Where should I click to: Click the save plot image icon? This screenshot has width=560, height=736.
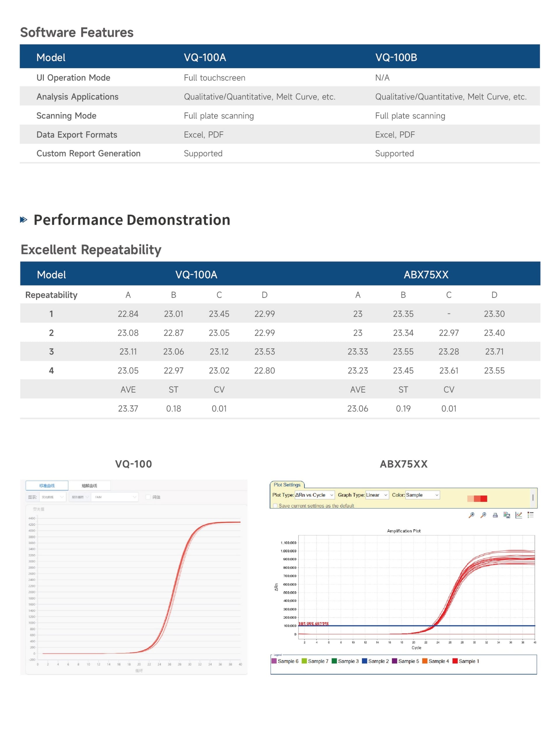tap(507, 515)
